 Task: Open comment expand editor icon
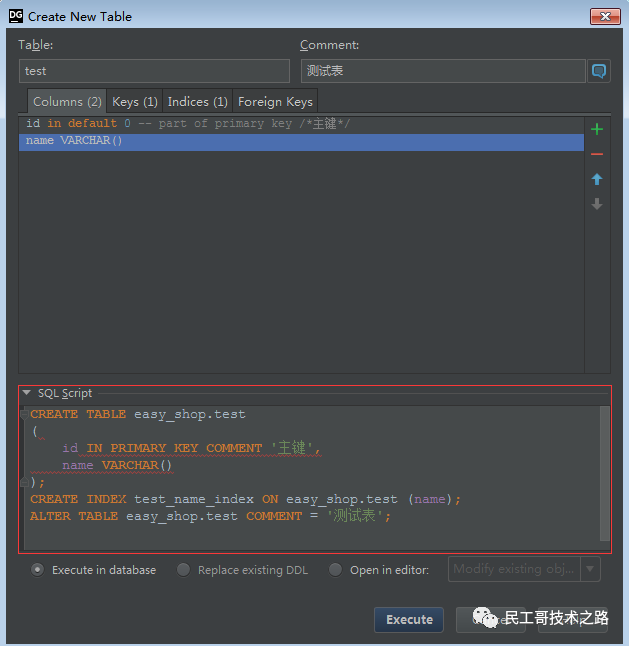(x=599, y=71)
